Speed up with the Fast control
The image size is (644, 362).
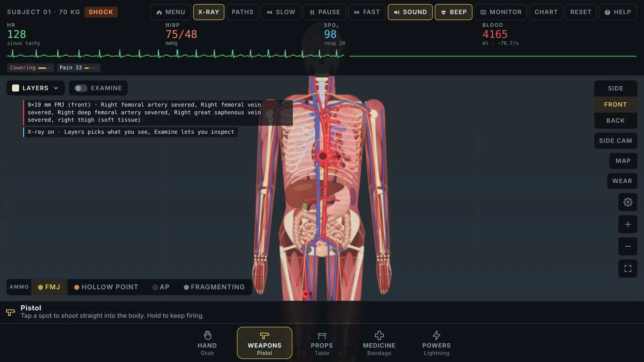(x=367, y=12)
